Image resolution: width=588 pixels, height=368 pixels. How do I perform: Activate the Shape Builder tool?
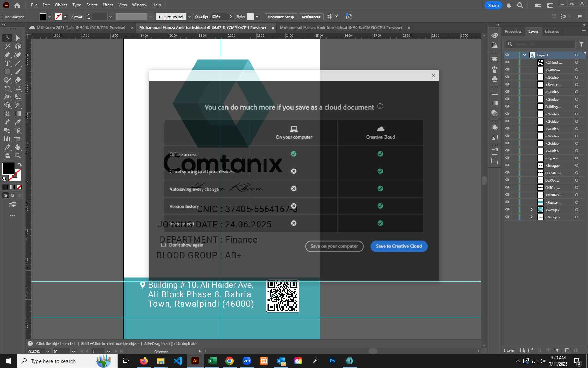pyautogui.click(x=7, y=105)
